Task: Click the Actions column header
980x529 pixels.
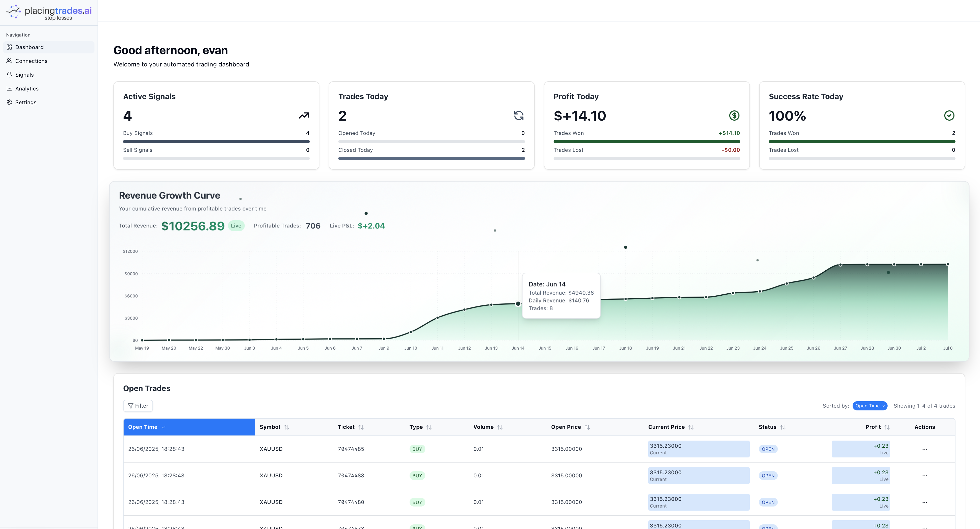Action: click(924, 427)
